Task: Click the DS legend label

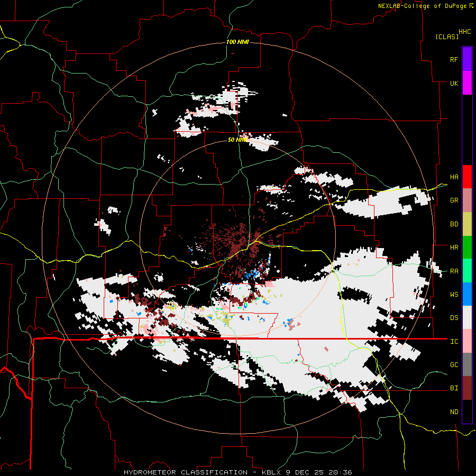Action: (454, 318)
